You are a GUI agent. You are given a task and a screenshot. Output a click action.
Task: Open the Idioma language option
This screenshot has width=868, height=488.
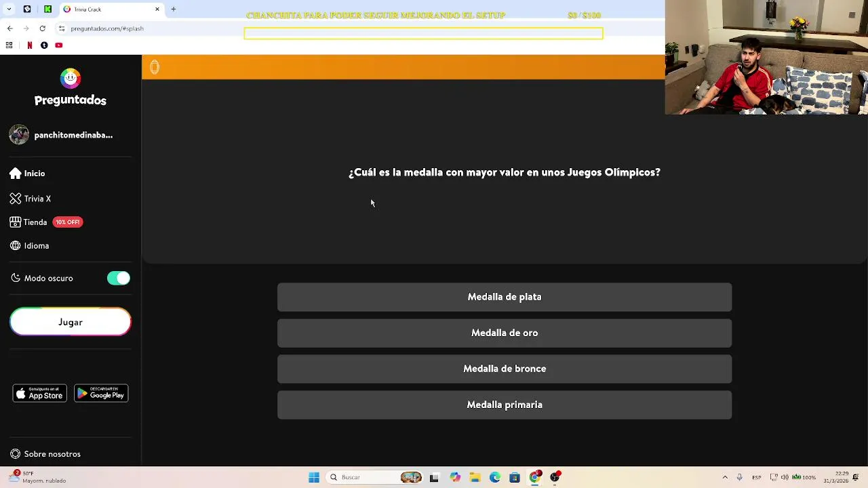pyautogui.click(x=30, y=246)
